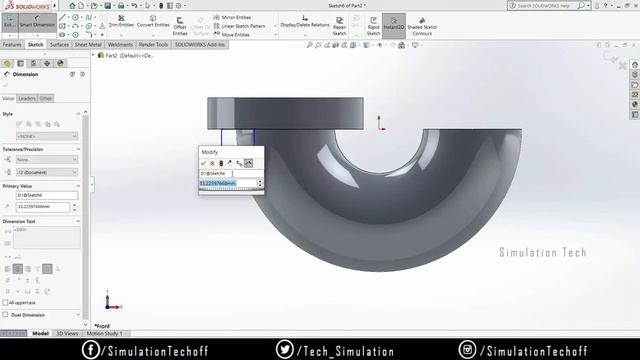Open the Other tab in Dimension panel
The image size is (640, 360).
click(46, 98)
